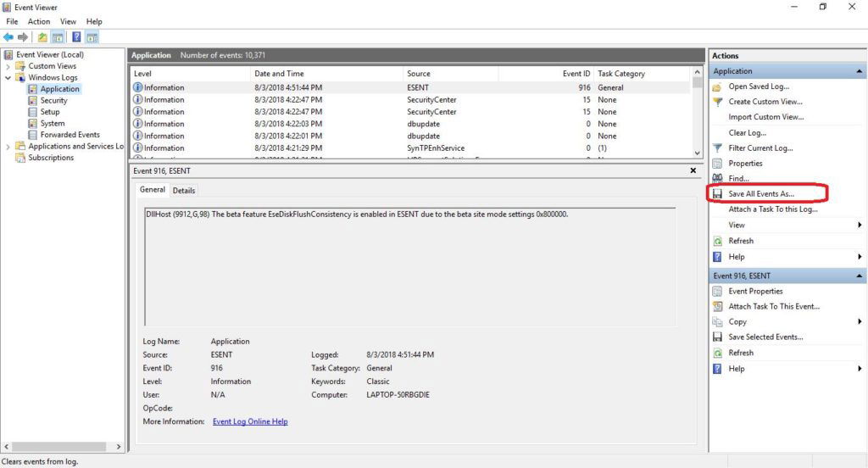The image size is (868, 468).
Task: Close the Event 916 preview pane
Action: click(693, 170)
